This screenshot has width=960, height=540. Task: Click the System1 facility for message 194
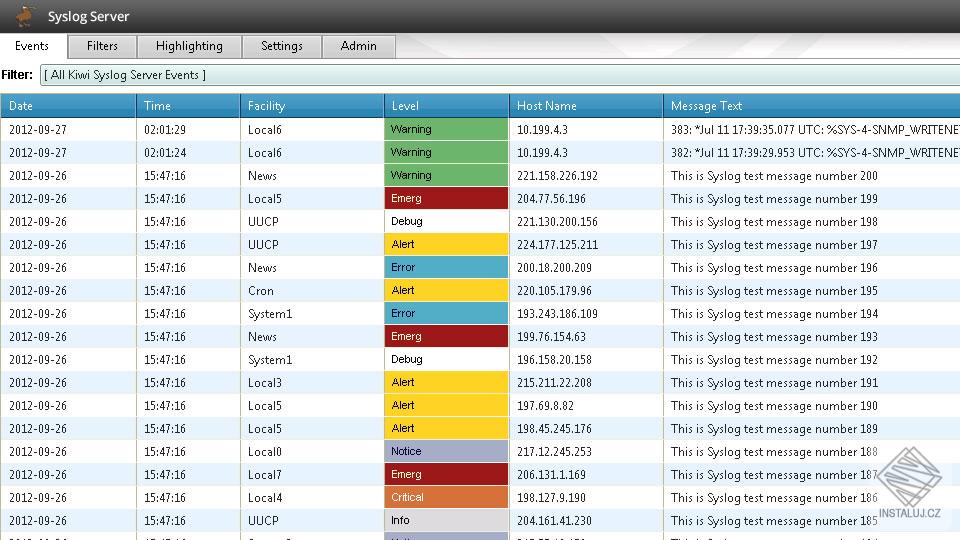pos(269,314)
